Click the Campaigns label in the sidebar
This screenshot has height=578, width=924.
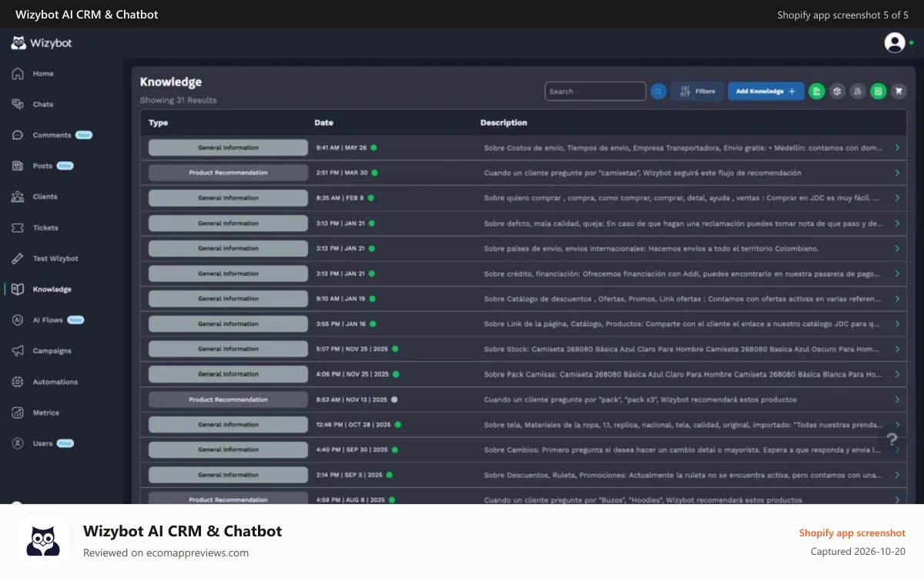coord(52,351)
